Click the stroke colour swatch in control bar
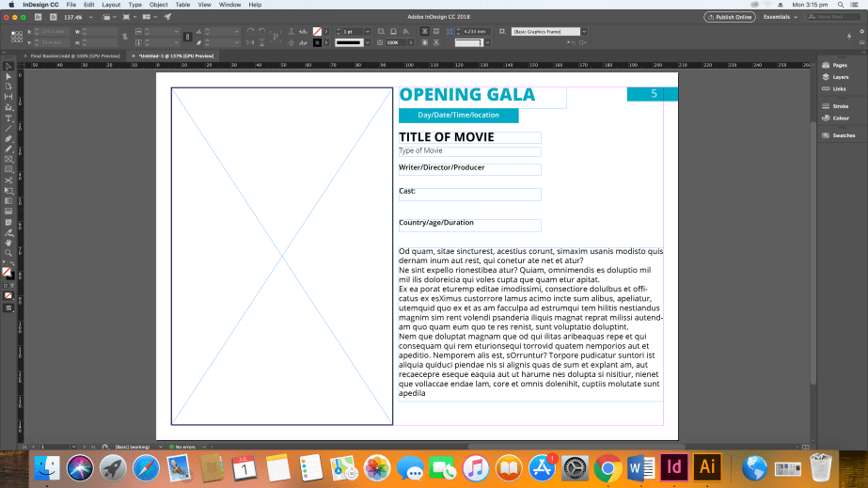 (x=317, y=42)
